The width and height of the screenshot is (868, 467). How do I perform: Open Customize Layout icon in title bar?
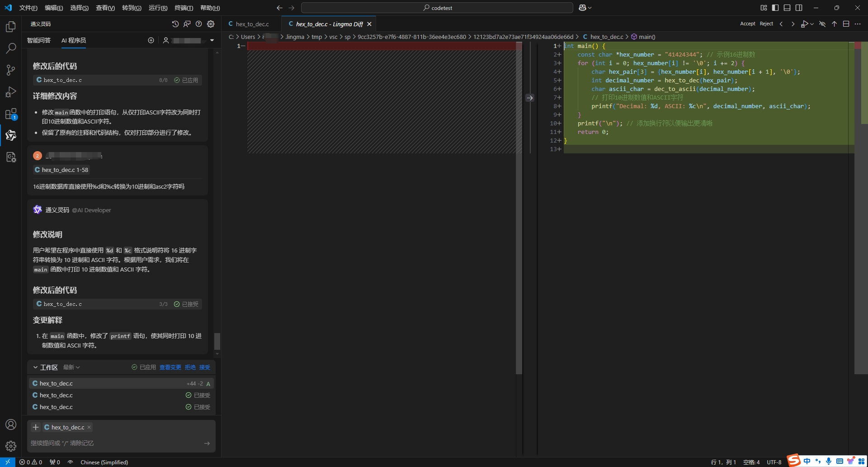click(764, 8)
